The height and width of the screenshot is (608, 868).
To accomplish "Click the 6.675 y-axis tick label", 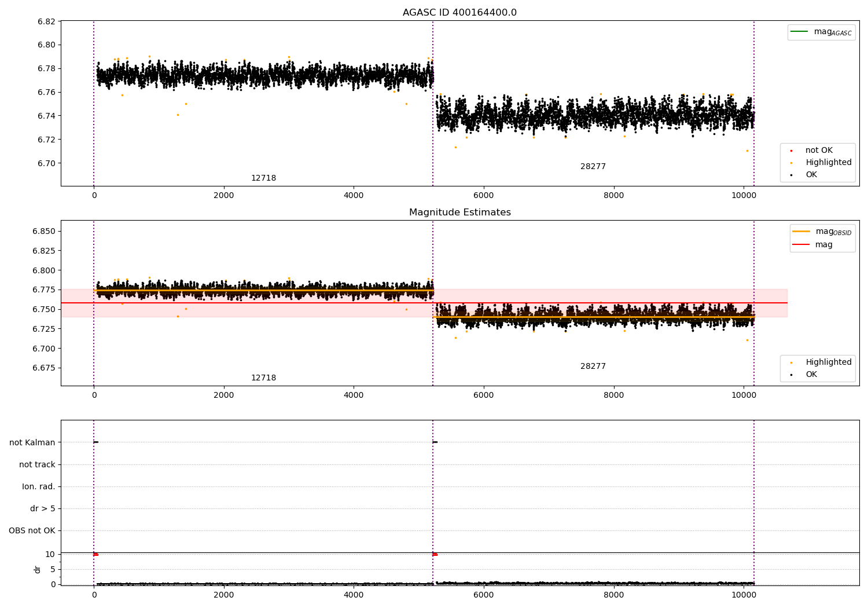I will click(44, 368).
